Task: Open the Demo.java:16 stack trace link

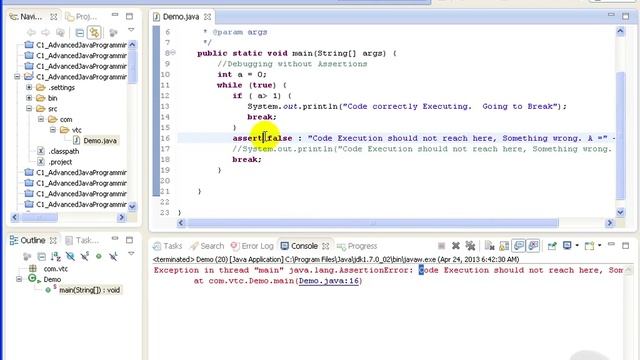Action: pos(330,281)
